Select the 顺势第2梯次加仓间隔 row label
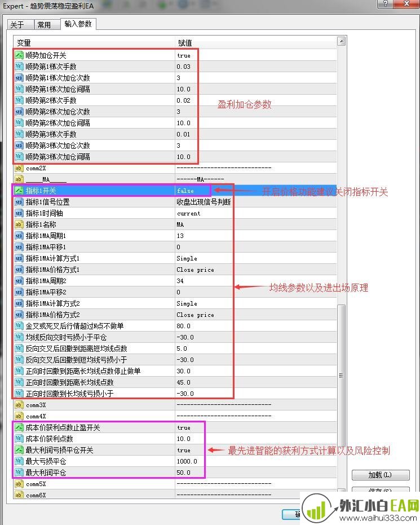 click(58, 123)
